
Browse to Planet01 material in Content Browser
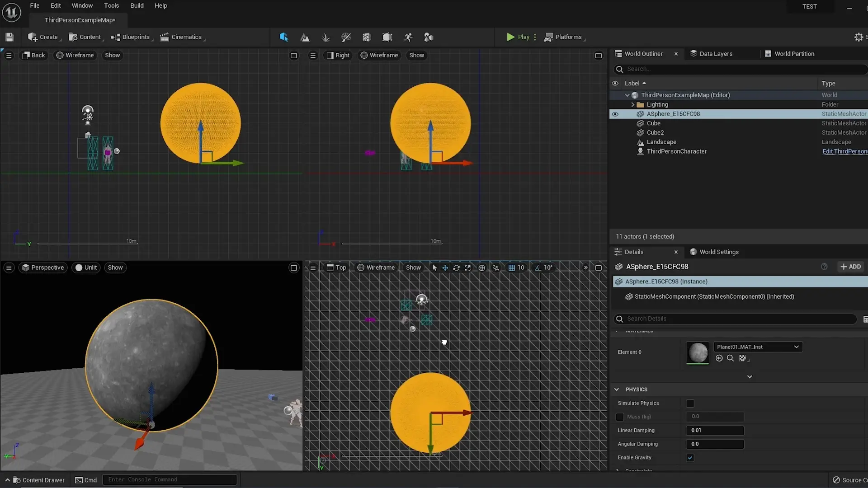click(x=730, y=358)
